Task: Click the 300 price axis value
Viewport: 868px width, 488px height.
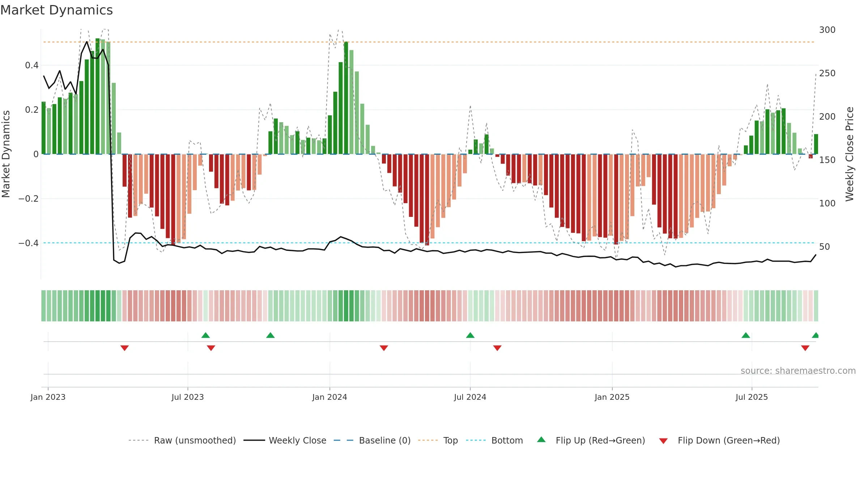Action: (x=827, y=30)
